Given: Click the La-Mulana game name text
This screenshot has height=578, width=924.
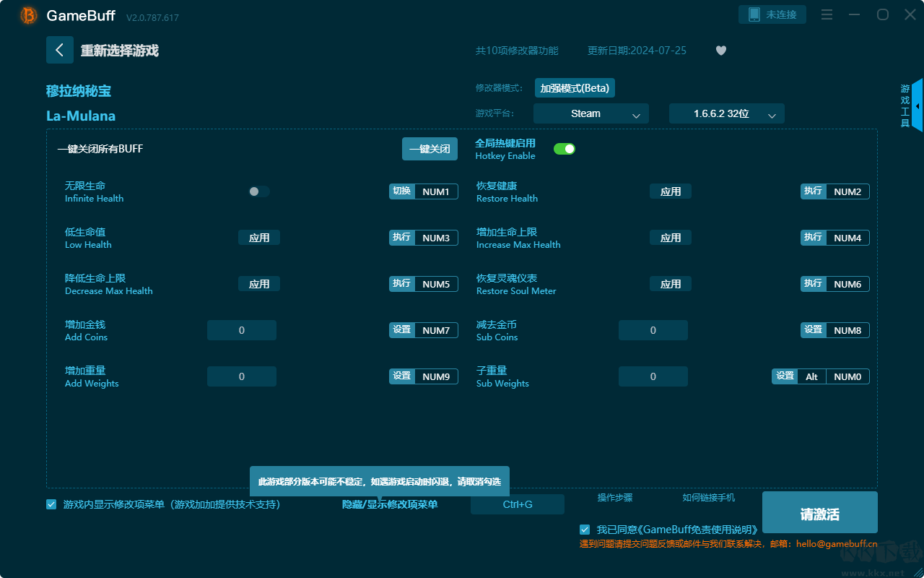Looking at the screenshot, I should pyautogui.click(x=81, y=116).
